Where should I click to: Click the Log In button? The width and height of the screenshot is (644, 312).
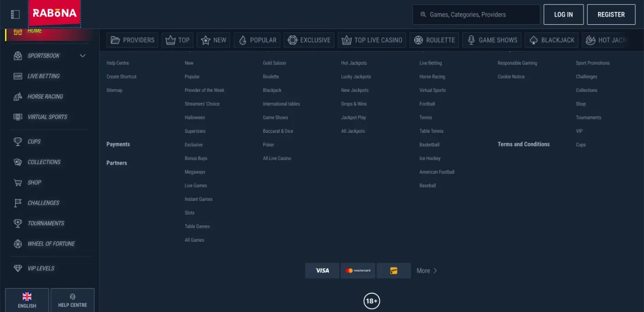tap(563, 15)
